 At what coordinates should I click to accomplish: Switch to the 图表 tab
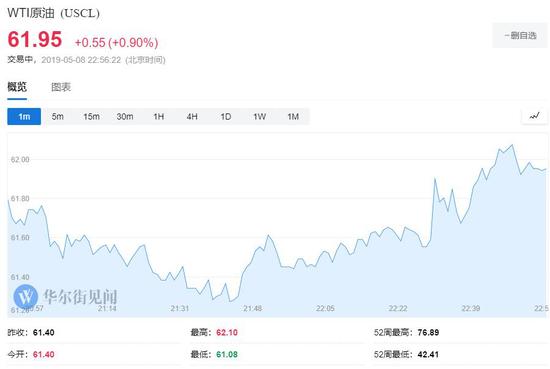(61, 87)
